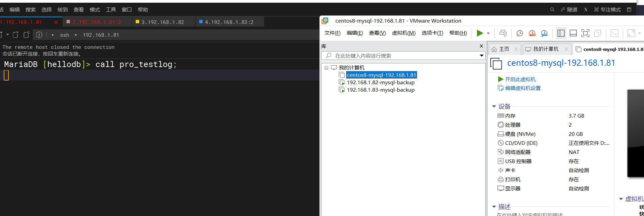This screenshot has height=216, width=644.
Task: Switch to centos8-mysql-192.168.1.81 VMware tab
Action: (x=609, y=49)
